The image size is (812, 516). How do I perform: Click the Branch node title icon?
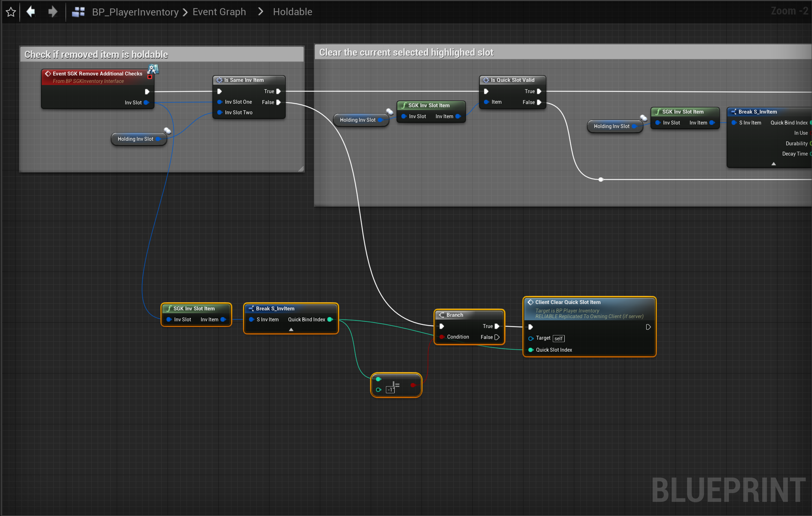442,315
